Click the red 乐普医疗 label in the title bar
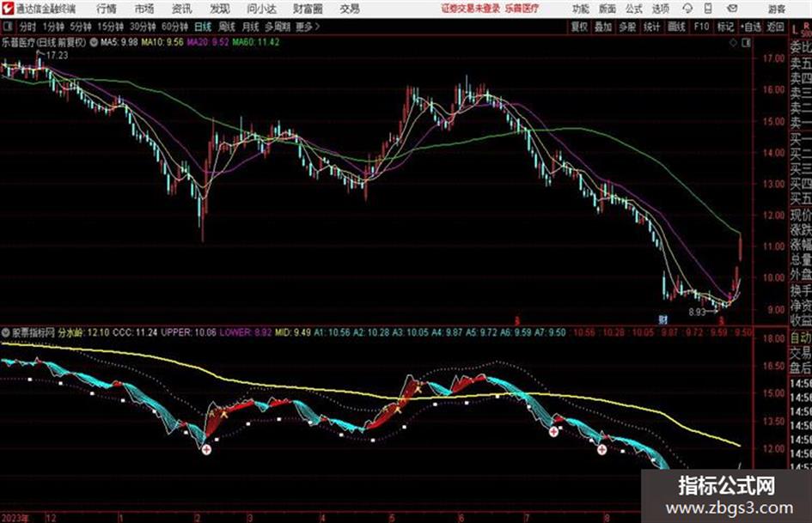The image size is (812, 523). click(522, 9)
